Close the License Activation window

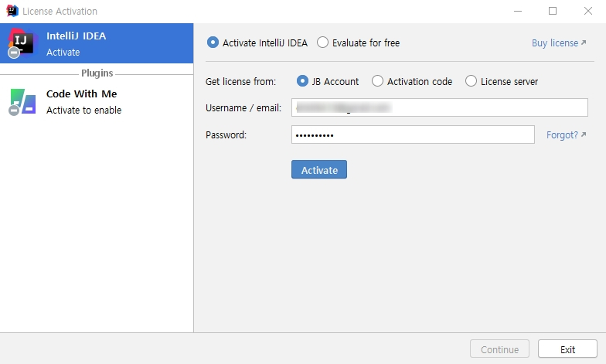[x=587, y=11]
